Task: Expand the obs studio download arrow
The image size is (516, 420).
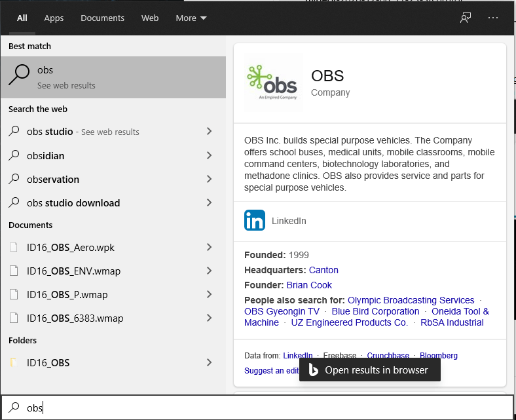Action: (209, 202)
